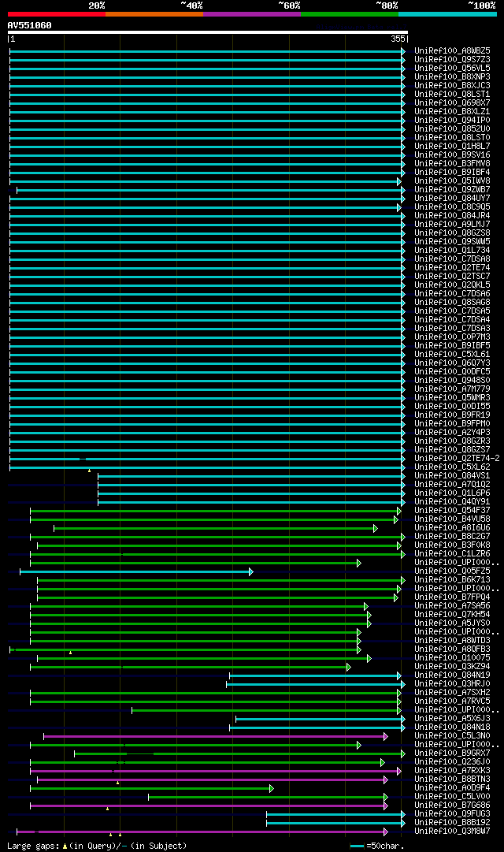504x852 pixels.
Task: Click the cyan alignment bar for A8WBZ5
Action: (x=206, y=51)
